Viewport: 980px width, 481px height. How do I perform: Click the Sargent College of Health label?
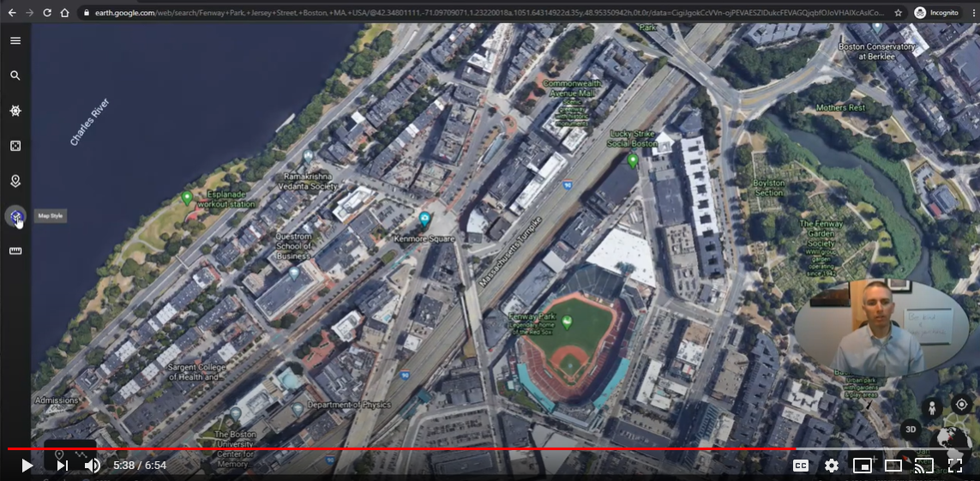196,372
